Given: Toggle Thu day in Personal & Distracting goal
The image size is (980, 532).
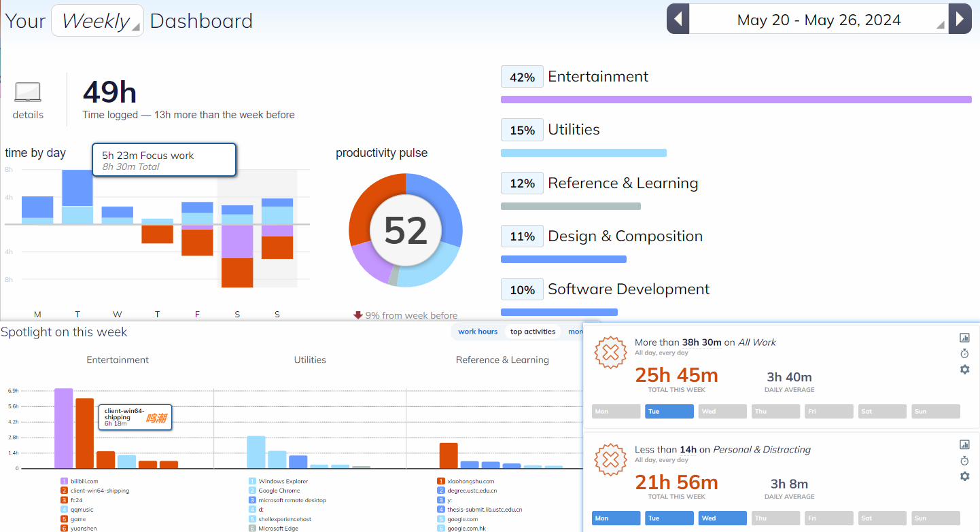Looking at the screenshot, I should point(775,518).
